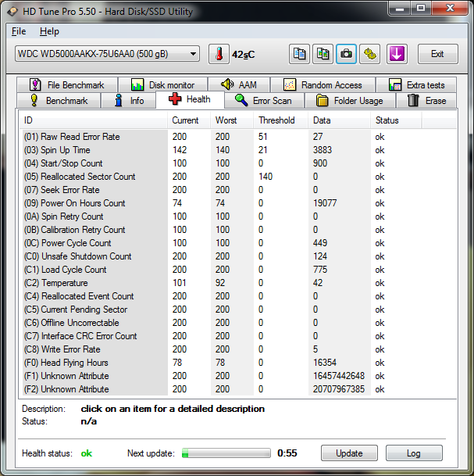Click the 42°C temperature reading
The width and height of the screenshot is (474, 476).
[x=243, y=55]
